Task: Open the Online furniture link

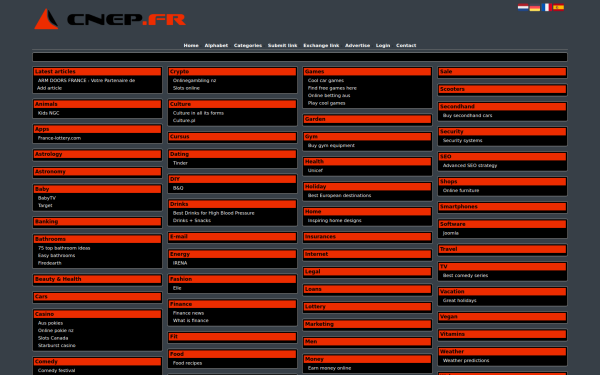Action: pyautogui.click(x=461, y=191)
